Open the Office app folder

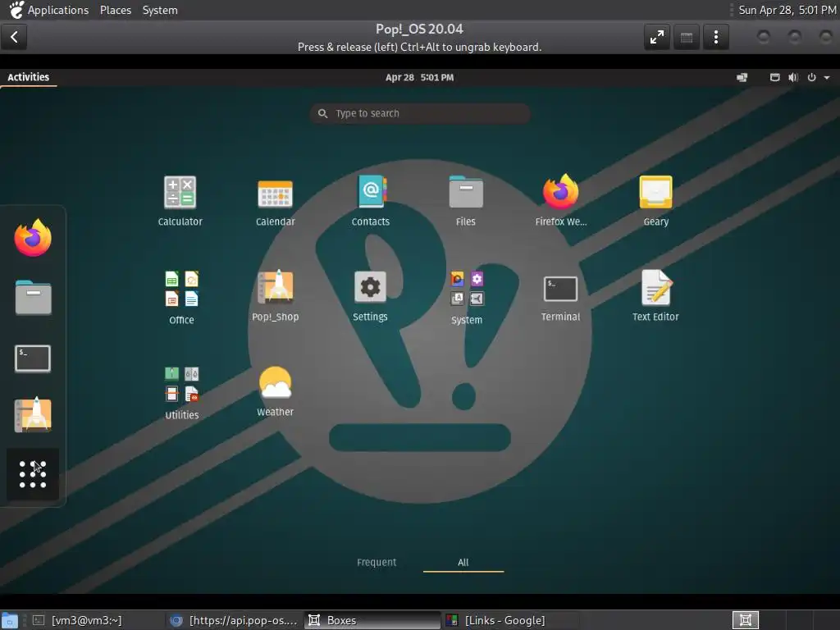tap(181, 297)
